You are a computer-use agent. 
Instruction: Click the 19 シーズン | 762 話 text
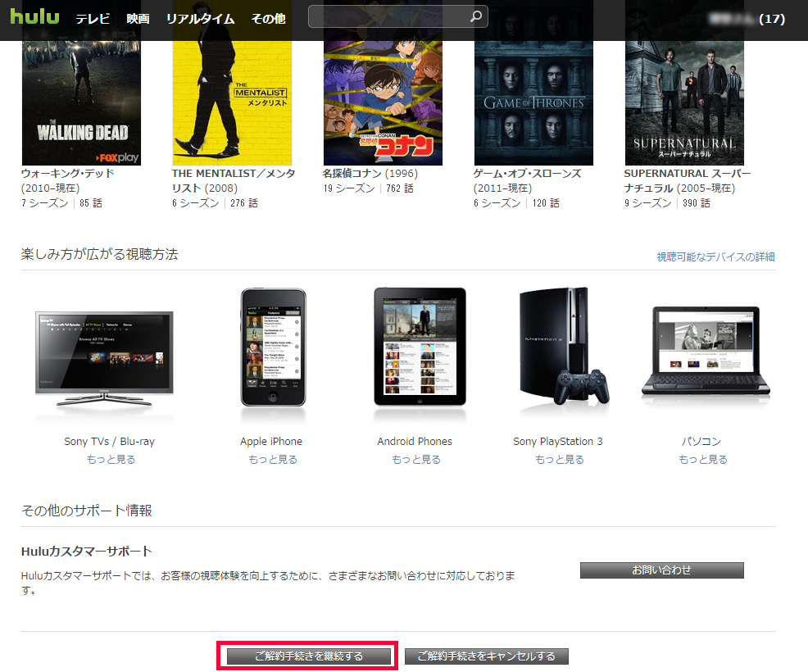(369, 188)
